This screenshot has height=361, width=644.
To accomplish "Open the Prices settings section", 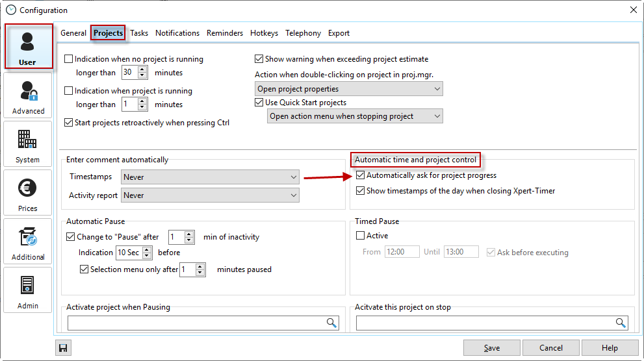I will point(27,193).
